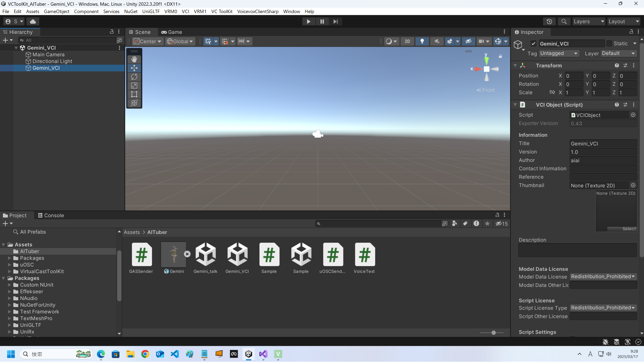Click Select on Thumbnail texture
This screenshot has height=362, width=644.
(x=622, y=229)
